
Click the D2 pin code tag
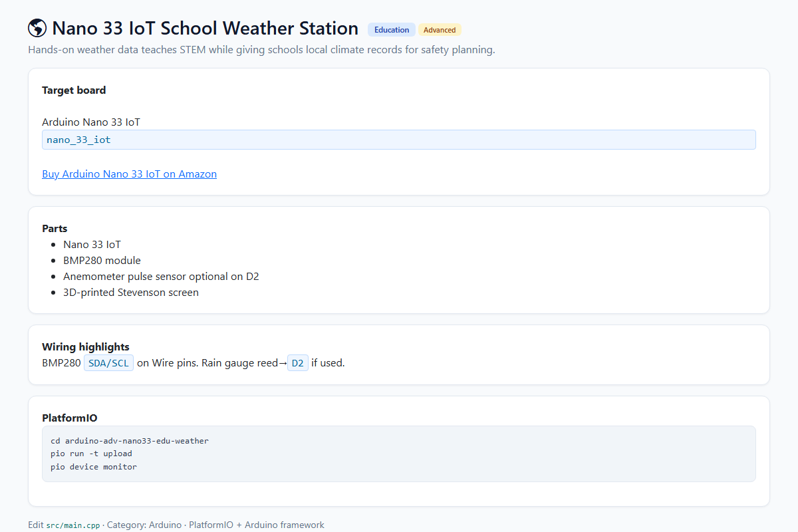click(x=298, y=363)
